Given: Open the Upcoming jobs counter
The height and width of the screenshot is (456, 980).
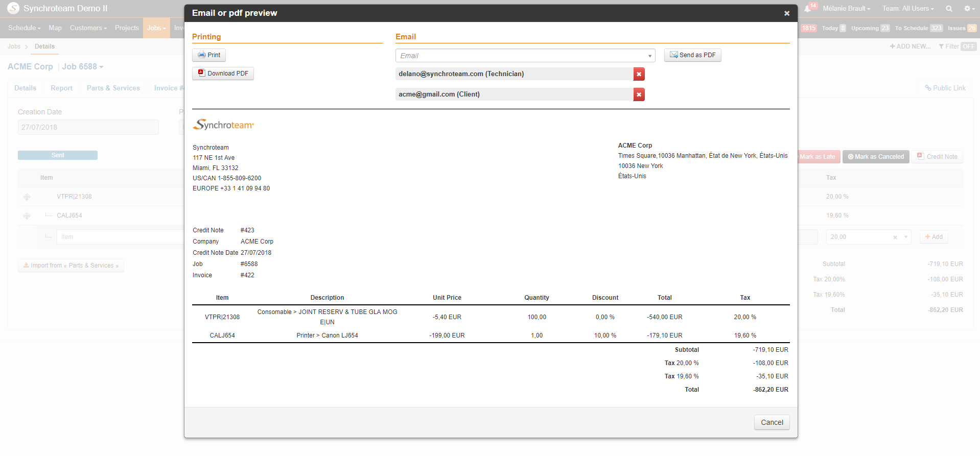Looking at the screenshot, I should click(870, 28).
